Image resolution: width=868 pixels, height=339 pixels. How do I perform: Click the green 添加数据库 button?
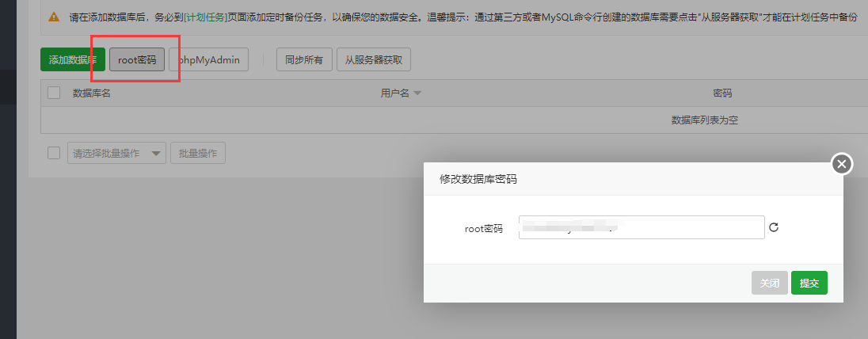click(72, 59)
